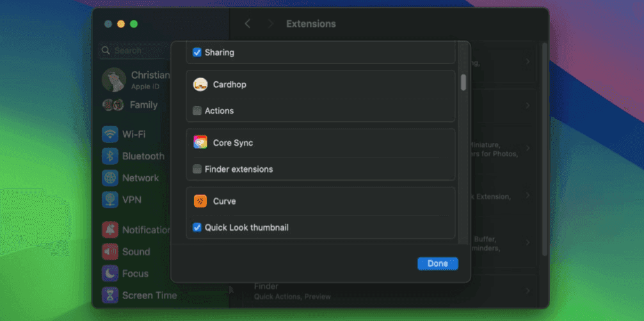The width and height of the screenshot is (644, 321).
Task: Open the Sound speaker icon
Action: [x=110, y=252]
